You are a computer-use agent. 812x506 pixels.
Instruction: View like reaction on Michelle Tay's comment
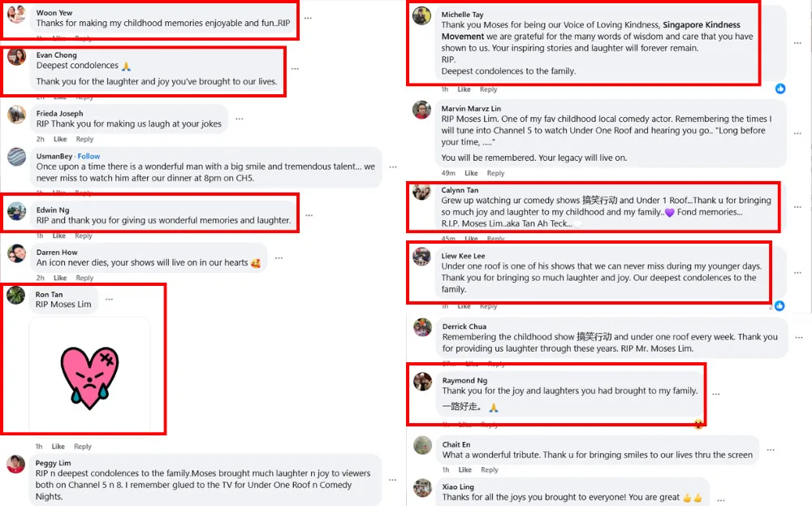(780, 89)
